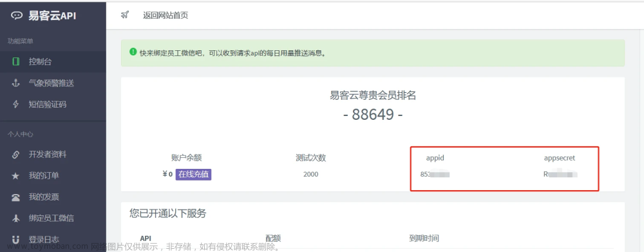Click the ¥0 balance value
This screenshot has height=252, width=644.
(167, 174)
